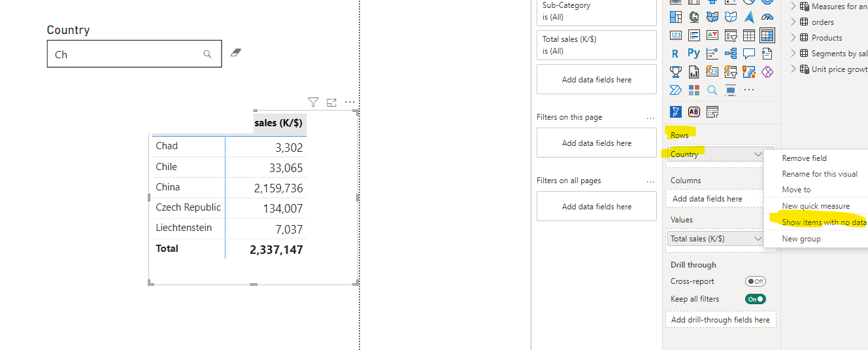
Task: Select the Shape map visualization icon
Action: (731, 17)
